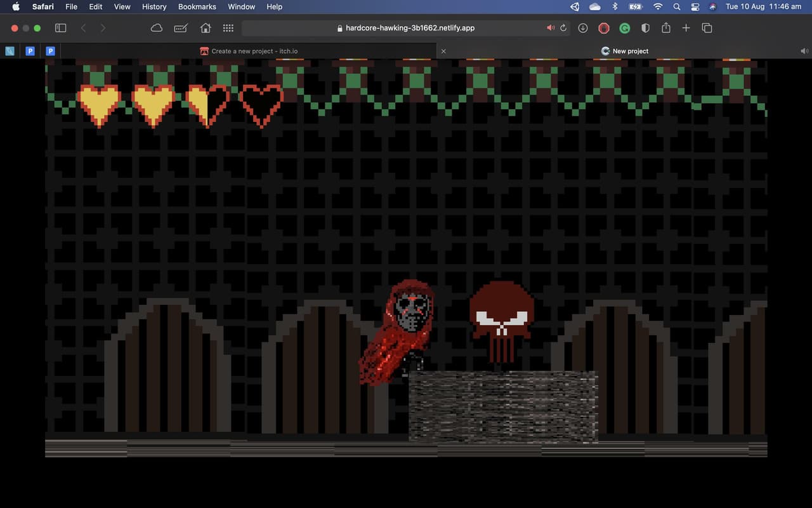
Task: Click the netlify.app address field
Action: 405,28
